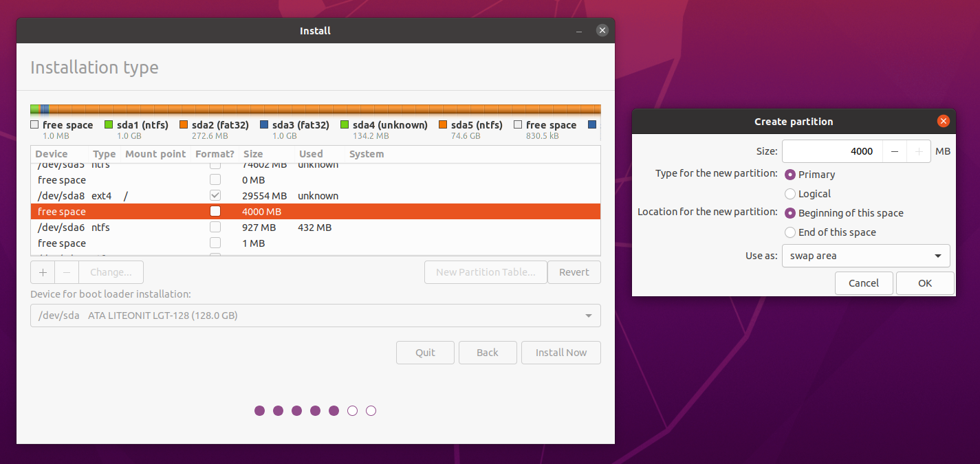This screenshot has width=980, height=464.
Task: Click the sda1 (ntfs) green legend swatch
Action: tap(108, 125)
